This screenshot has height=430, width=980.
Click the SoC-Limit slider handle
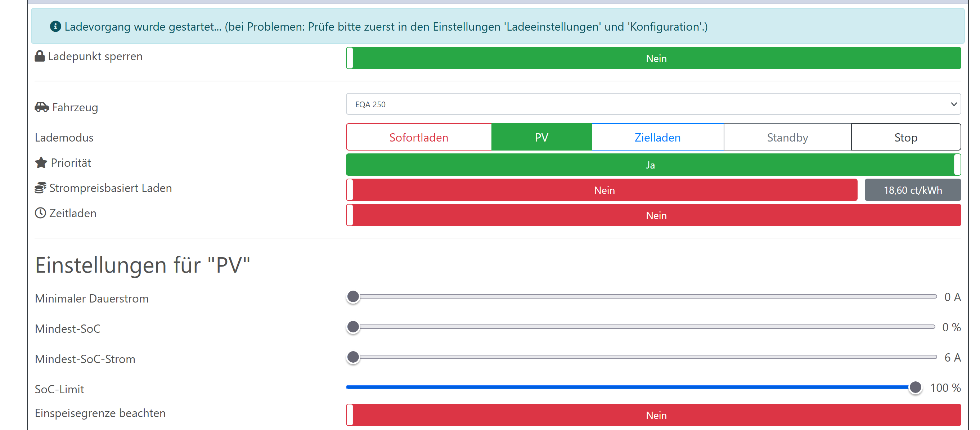pos(915,388)
